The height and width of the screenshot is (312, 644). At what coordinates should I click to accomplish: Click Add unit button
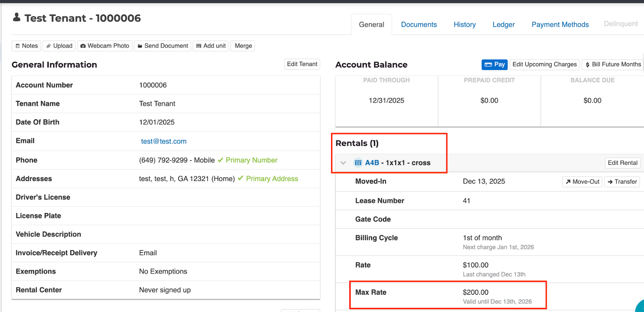[x=211, y=46]
